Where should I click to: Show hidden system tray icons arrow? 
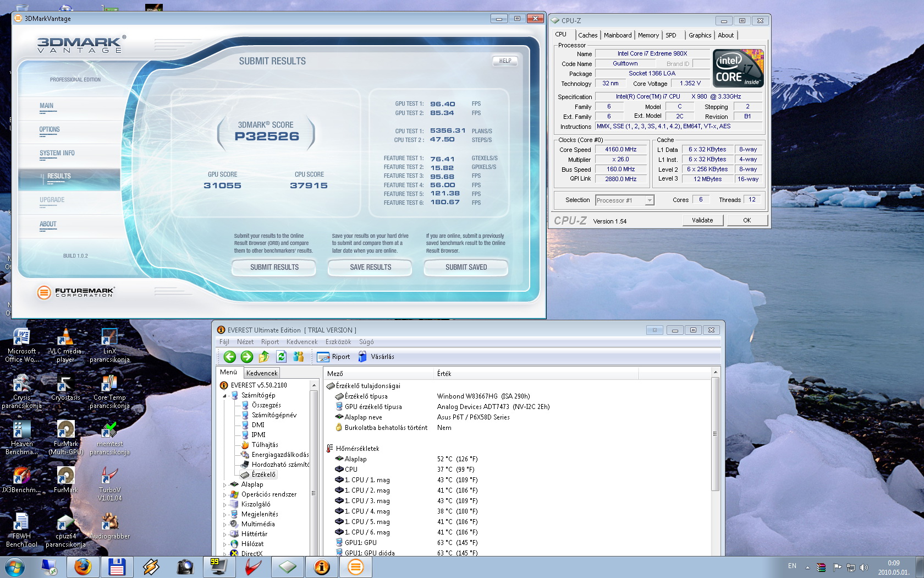807,567
